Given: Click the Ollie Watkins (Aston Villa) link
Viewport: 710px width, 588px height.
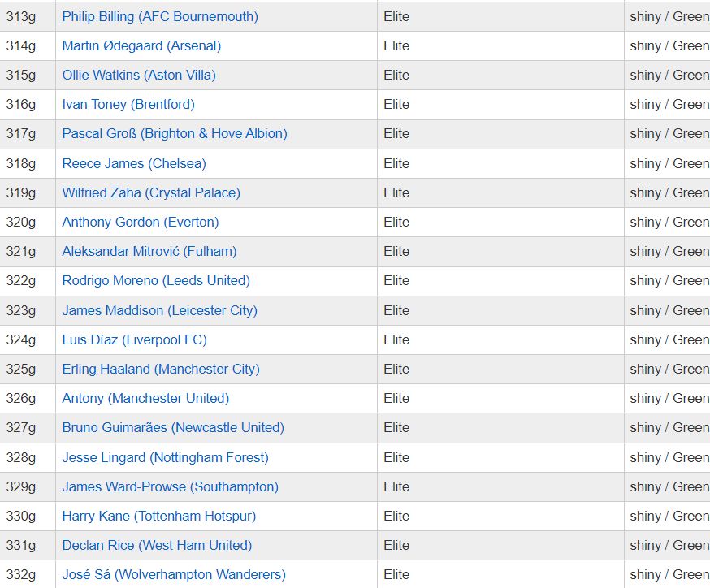Looking at the screenshot, I should [x=139, y=76].
